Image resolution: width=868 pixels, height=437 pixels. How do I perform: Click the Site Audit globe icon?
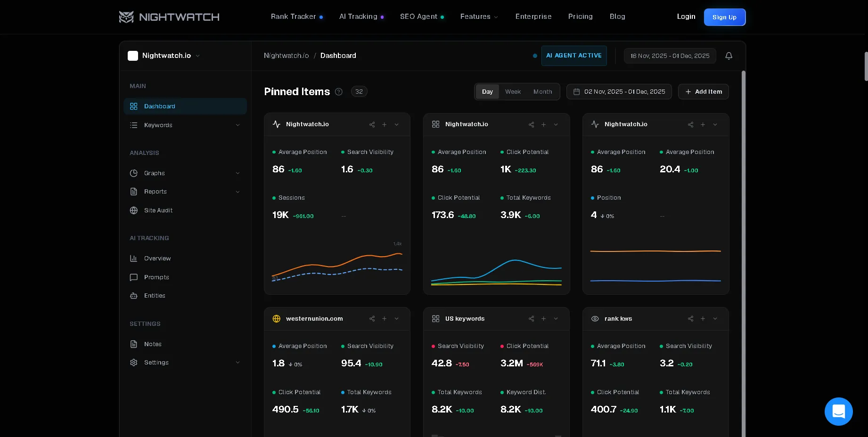pos(134,210)
